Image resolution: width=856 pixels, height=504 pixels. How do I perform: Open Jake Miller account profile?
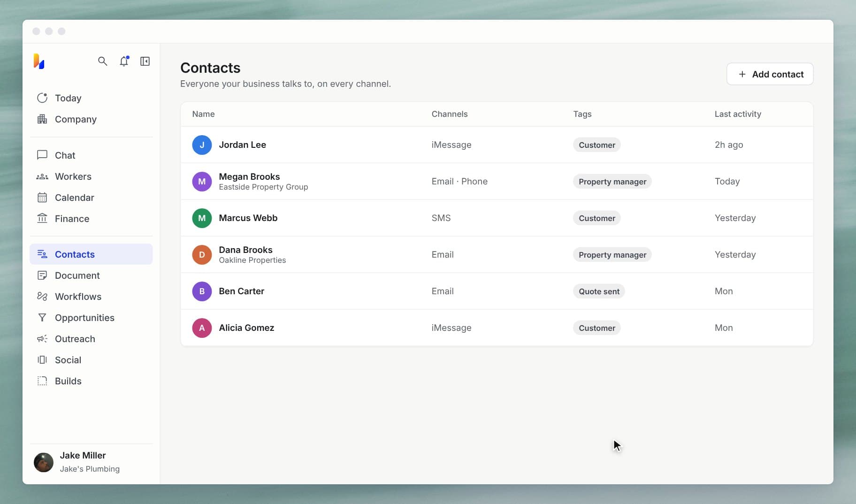pyautogui.click(x=91, y=462)
